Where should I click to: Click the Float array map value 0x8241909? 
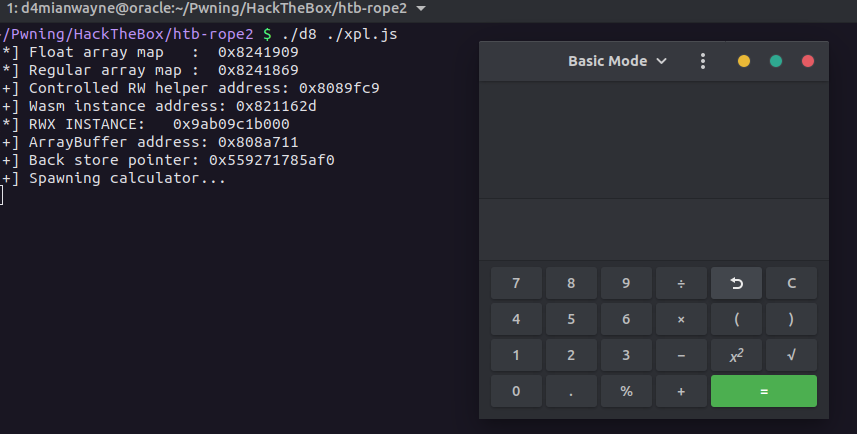coord(258,52)
